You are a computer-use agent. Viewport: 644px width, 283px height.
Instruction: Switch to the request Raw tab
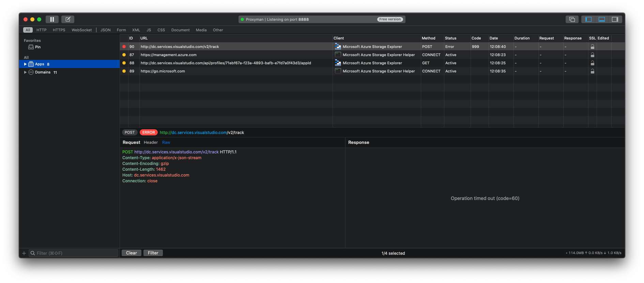(x=166, y=143)
